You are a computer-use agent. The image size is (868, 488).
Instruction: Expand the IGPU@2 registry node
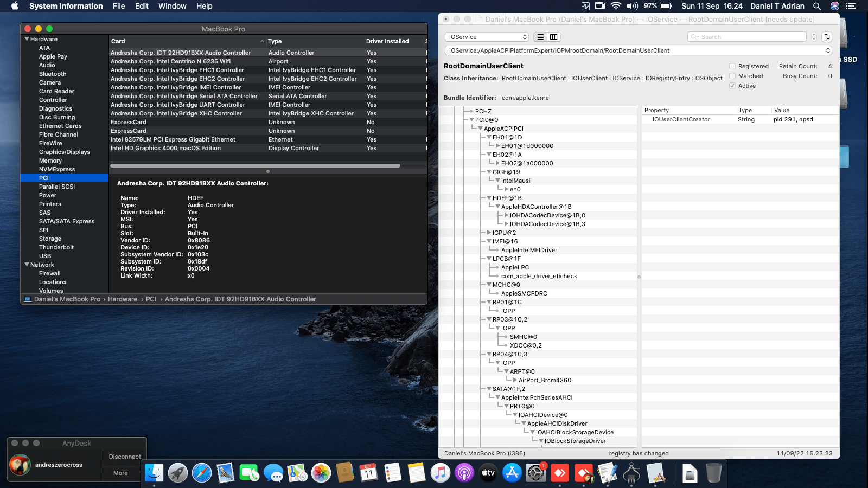coord(489,233)
